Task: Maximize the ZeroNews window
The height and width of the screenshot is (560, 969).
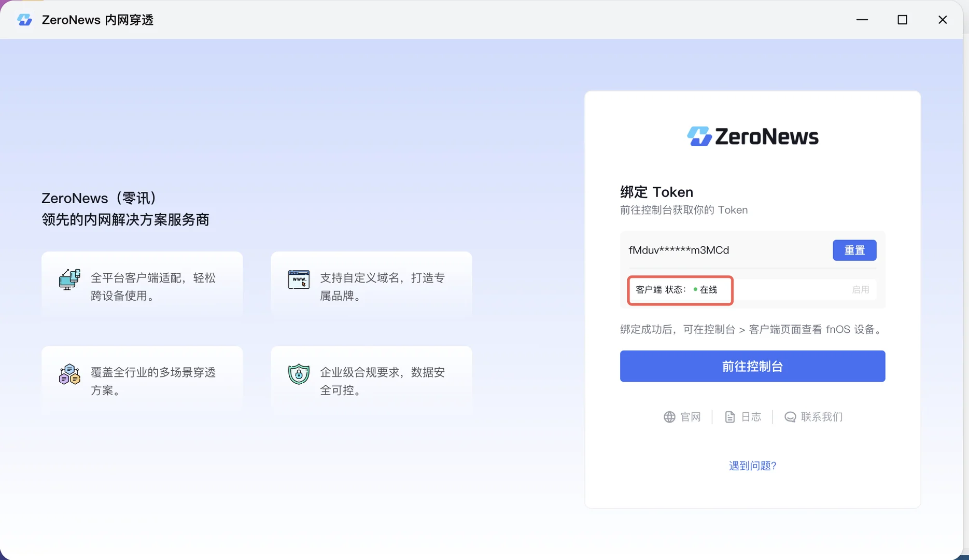Action: click(902, 20)
